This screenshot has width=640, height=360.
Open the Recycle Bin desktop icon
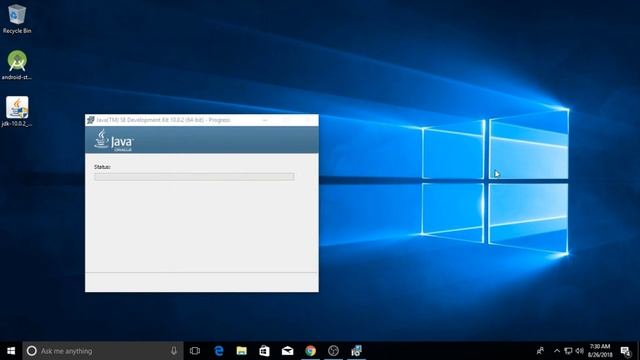17,19
